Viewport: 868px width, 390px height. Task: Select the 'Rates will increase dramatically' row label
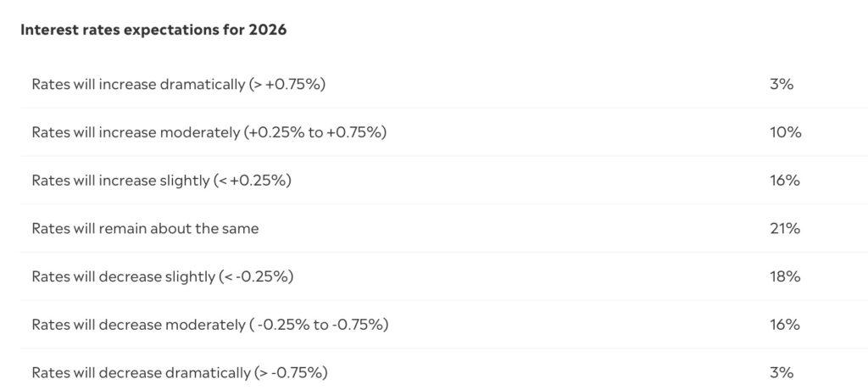[138, 84]
